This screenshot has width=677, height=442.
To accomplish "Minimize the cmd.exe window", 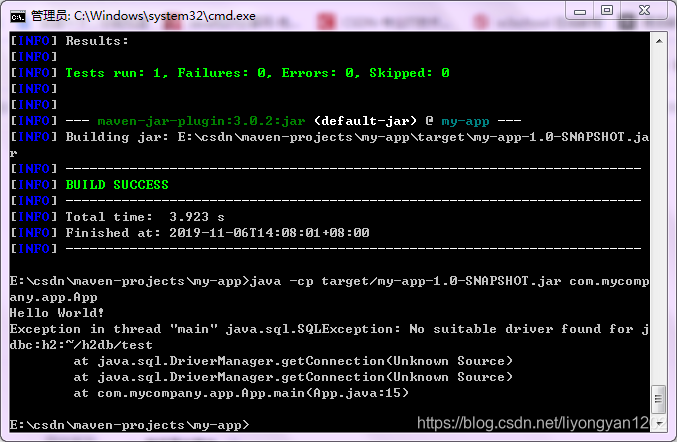I will pyautogui.click(x=580, y=11).
